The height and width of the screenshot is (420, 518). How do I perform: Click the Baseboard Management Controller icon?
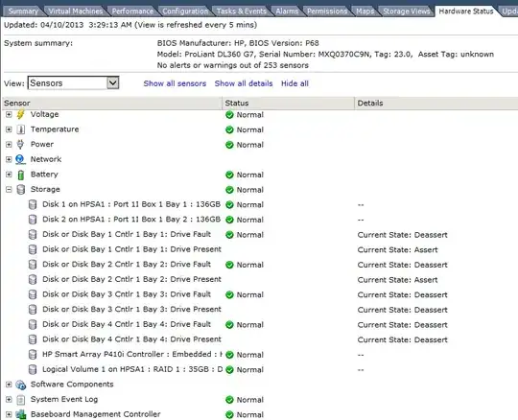tap(20, 414)
